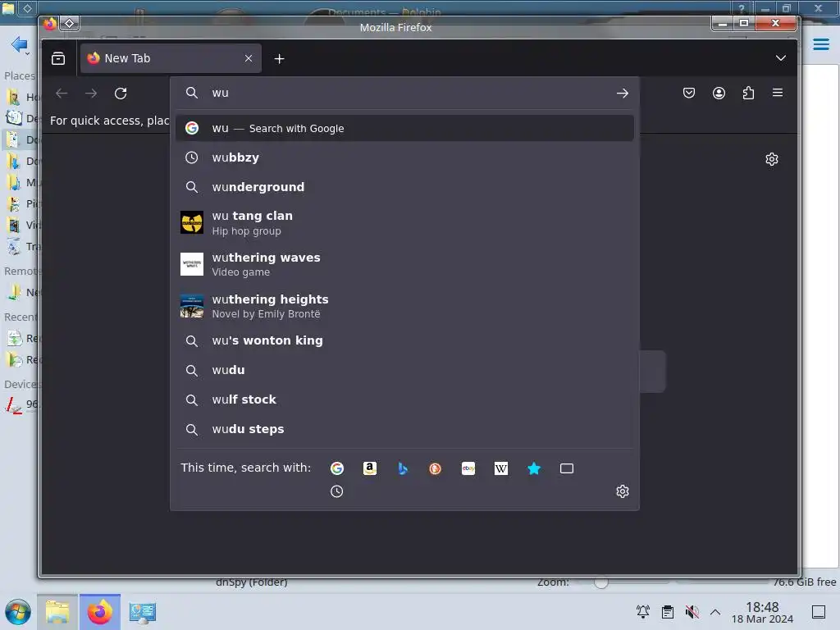
Task: Select the wudu suggestion
Action: tap(404, 370)
